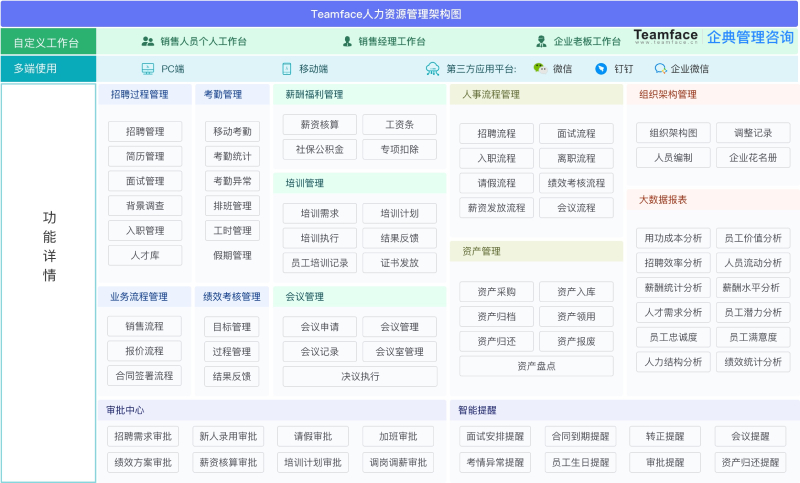
Task: Click the enterprise boss workbench person icon
Action: tap(543, 41)
